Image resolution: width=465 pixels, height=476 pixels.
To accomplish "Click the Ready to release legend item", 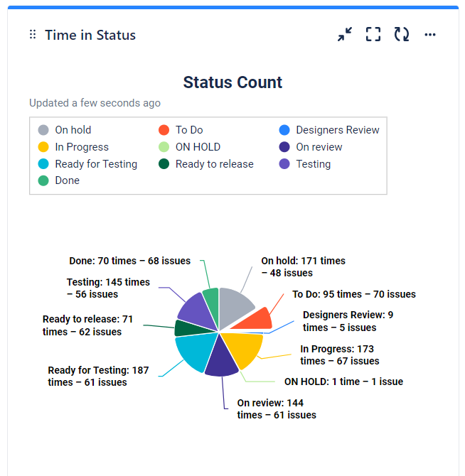I will pos(206,164).
